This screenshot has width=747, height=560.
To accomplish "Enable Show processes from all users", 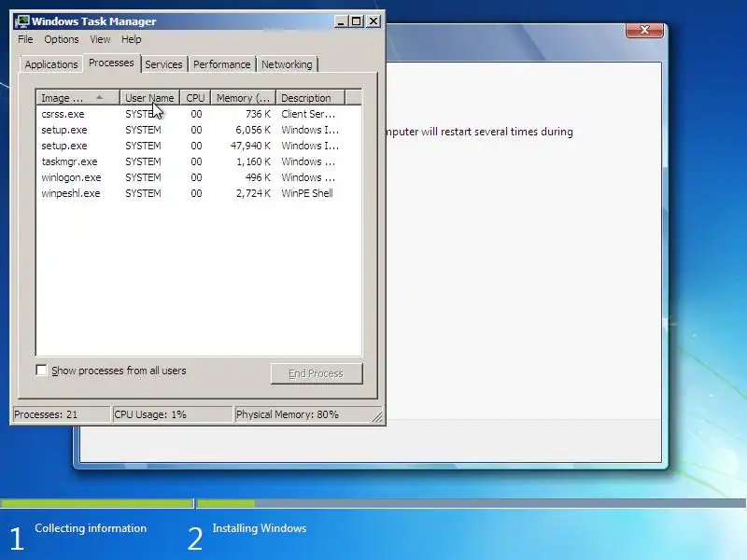I will point(42,371).
